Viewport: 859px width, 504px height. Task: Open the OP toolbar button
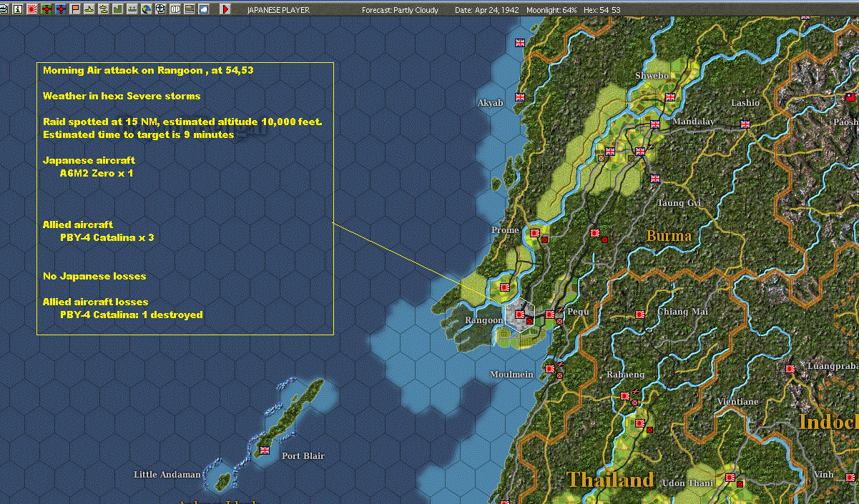(x=175, y=9)
